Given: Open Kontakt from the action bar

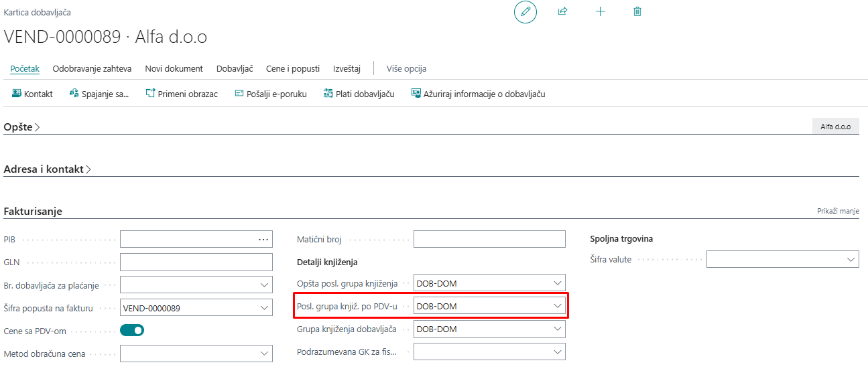Looking at the screenshot, I should pos(32,94).
